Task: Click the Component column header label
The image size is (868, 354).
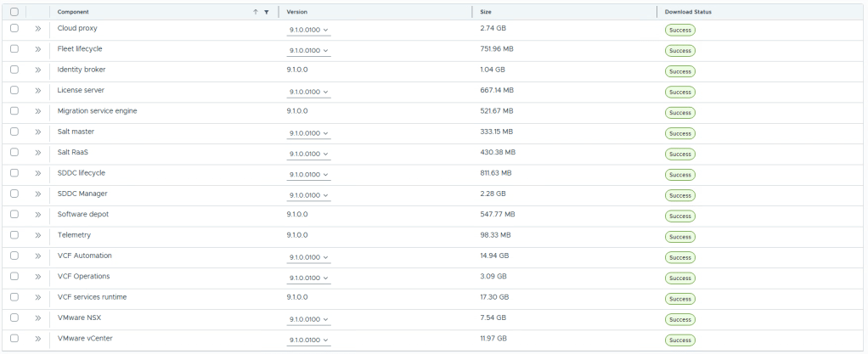Action: point(73,12)
